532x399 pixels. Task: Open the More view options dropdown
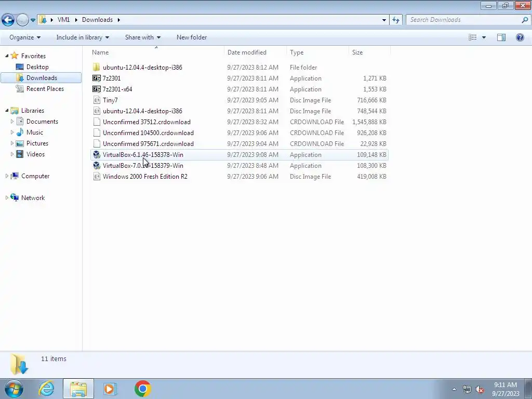pyautogui.click(x=484, y=37)
